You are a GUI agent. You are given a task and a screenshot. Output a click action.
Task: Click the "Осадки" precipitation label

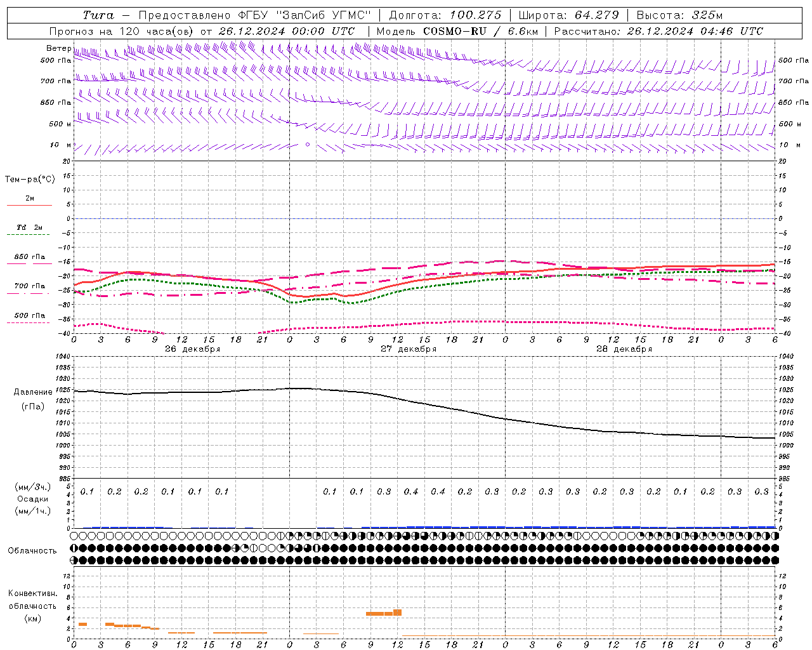pyautogui.click(x=32, y=499)
